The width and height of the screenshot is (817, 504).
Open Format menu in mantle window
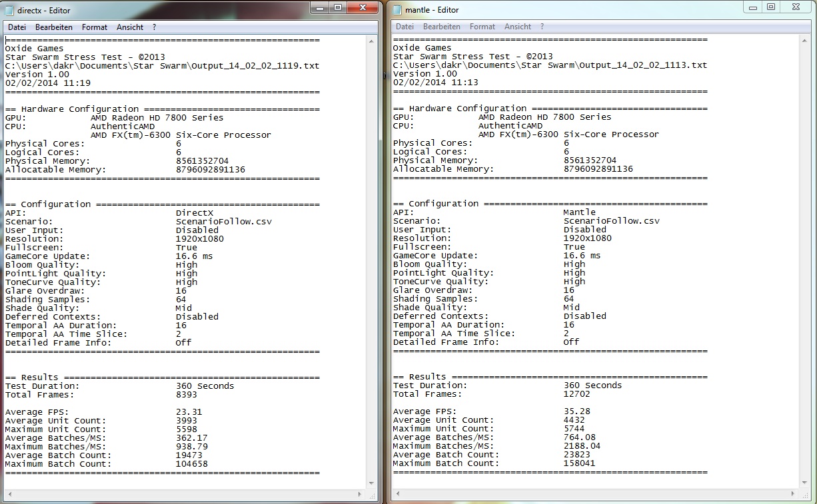(x=482, y=27)
